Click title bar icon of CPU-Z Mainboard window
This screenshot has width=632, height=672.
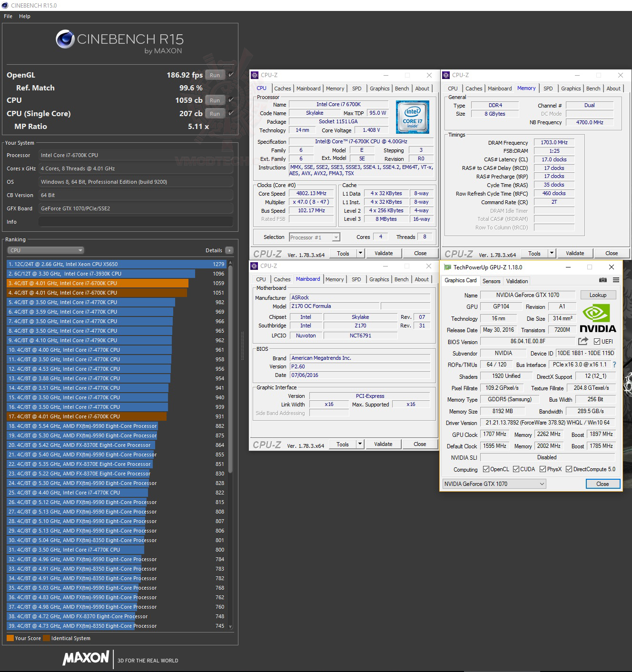click(x=255, y=266)
